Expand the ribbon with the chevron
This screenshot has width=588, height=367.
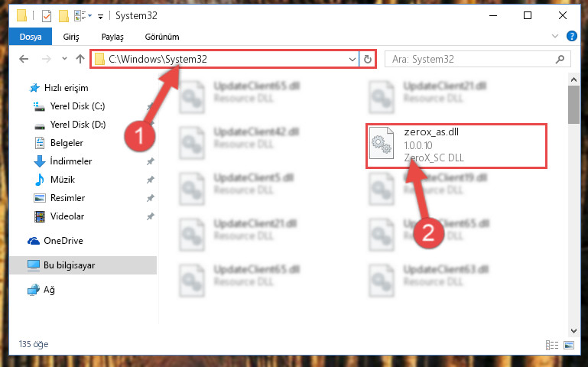(555, 37)
